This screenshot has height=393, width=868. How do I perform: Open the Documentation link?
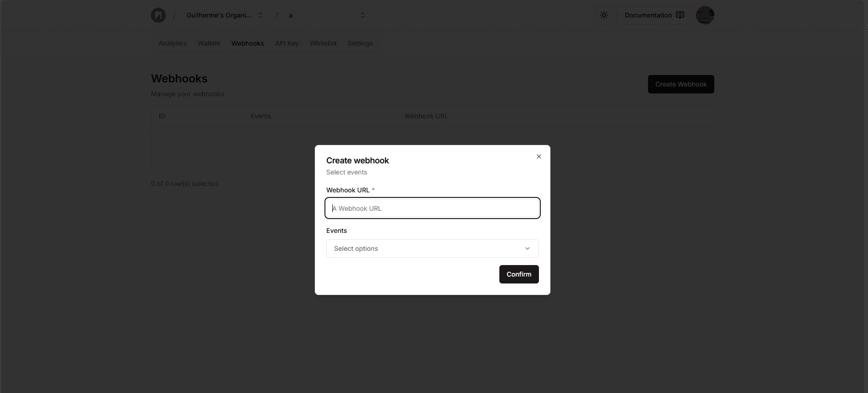tap(648, 15)
